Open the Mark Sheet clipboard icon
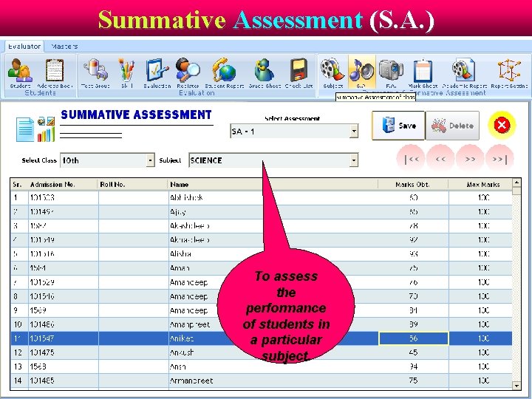 coord(423,73)
